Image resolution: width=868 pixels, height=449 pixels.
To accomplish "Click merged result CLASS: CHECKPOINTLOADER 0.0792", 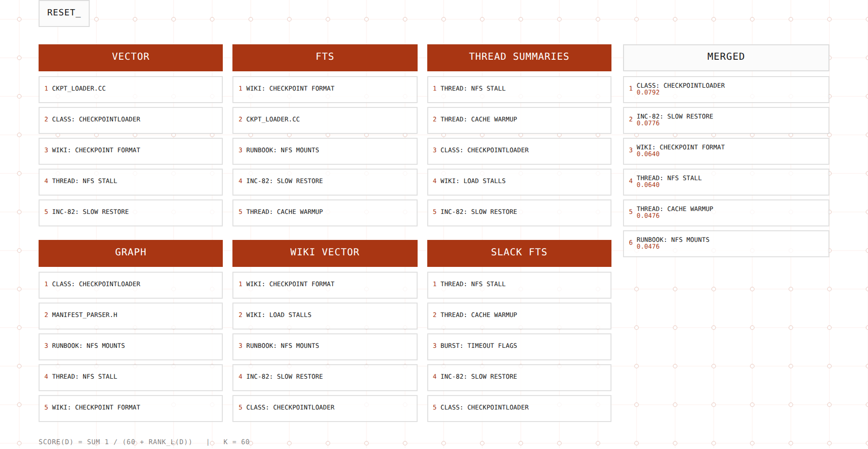I will pos(726,90).
